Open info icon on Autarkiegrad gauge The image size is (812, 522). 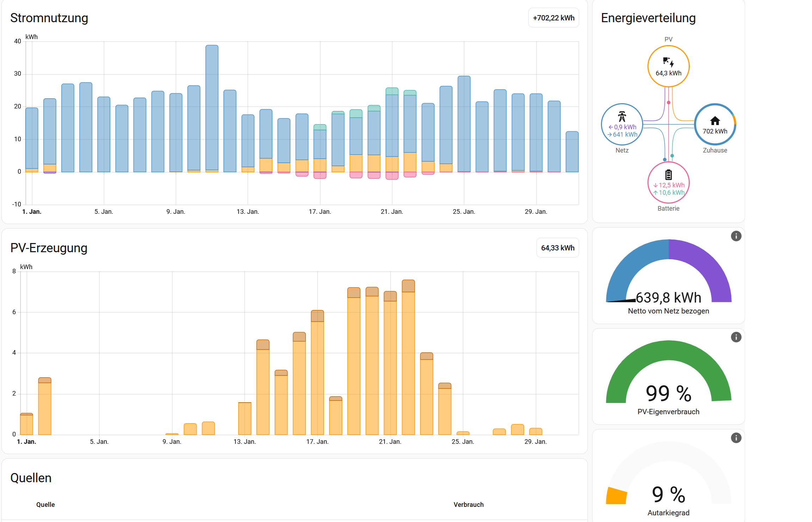736,438
